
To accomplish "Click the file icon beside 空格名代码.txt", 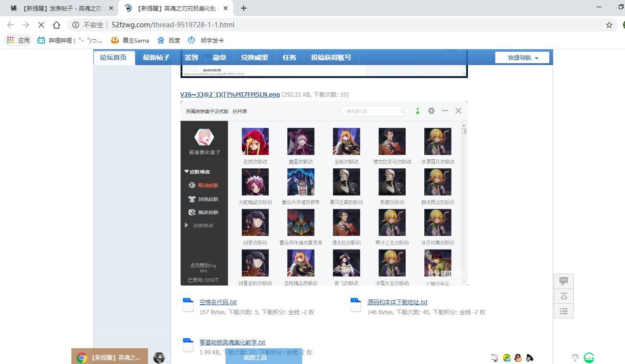I will click(188, 305).
